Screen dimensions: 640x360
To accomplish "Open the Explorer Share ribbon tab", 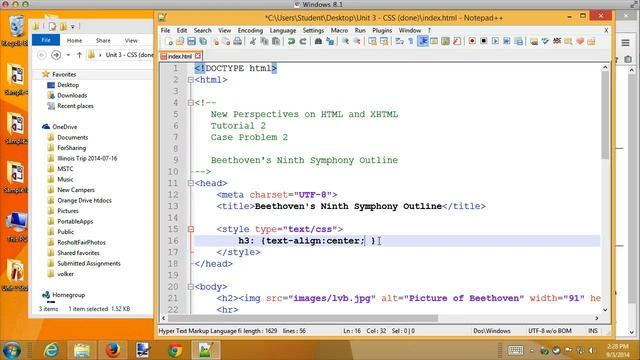I will click(x=103, y=40).
